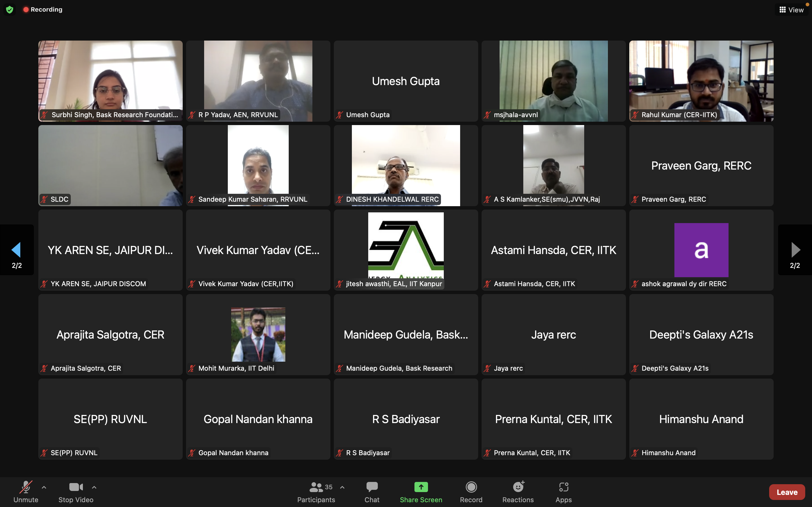Open the Participants list icon

tap(316, 487)
